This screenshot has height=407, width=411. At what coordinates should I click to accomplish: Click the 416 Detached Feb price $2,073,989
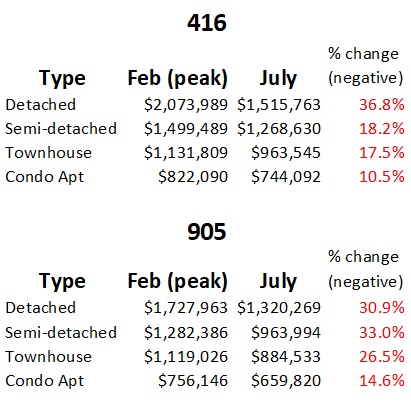[x=186, y=105]
